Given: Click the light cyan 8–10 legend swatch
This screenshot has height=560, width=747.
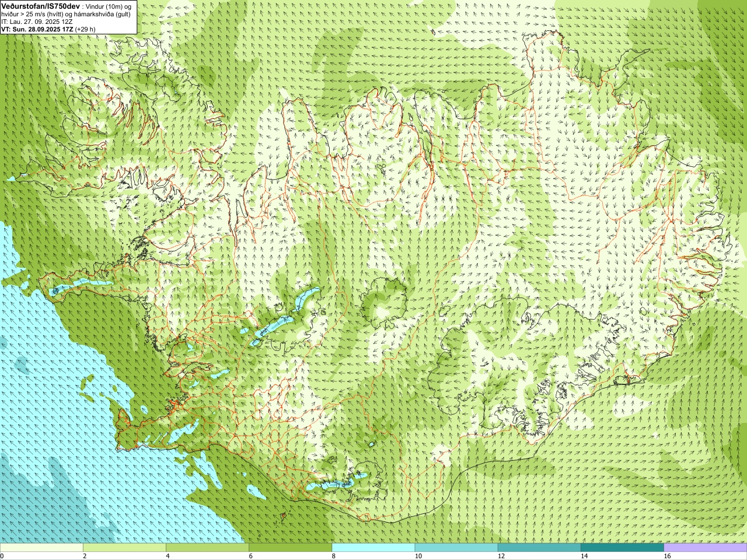Looking at the screenshot, I should [373, 548].
